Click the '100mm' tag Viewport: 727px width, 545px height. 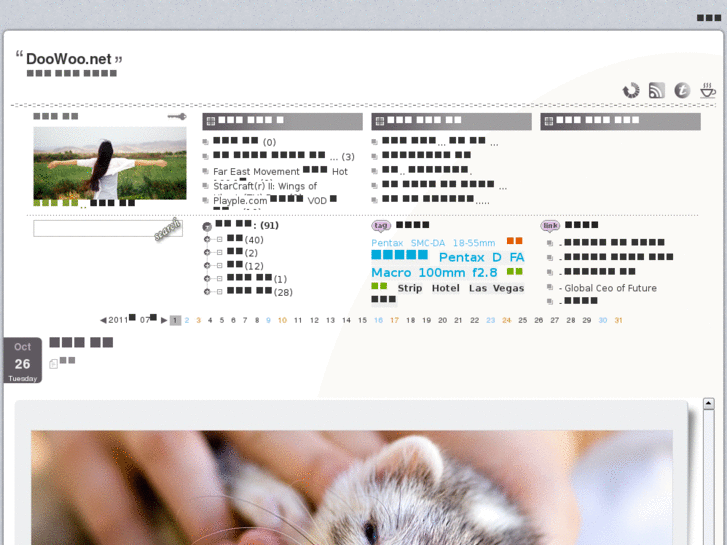[442, 273]
